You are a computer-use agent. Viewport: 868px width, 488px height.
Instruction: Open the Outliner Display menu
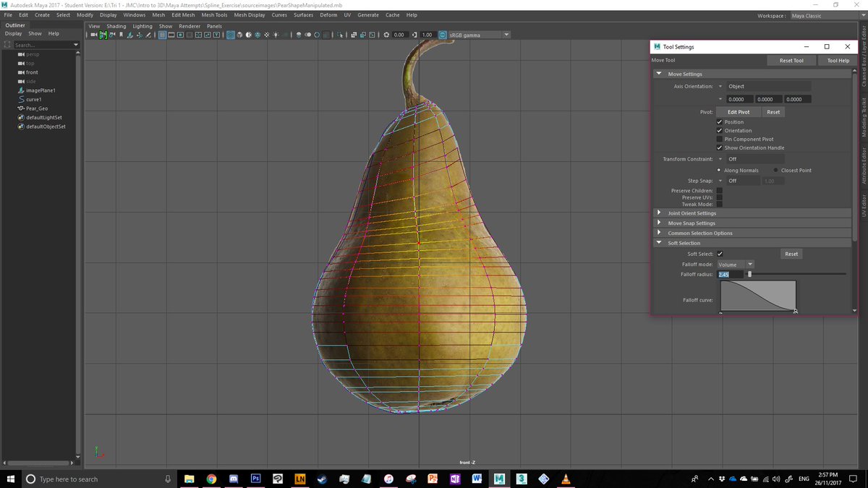pos(13,33)
